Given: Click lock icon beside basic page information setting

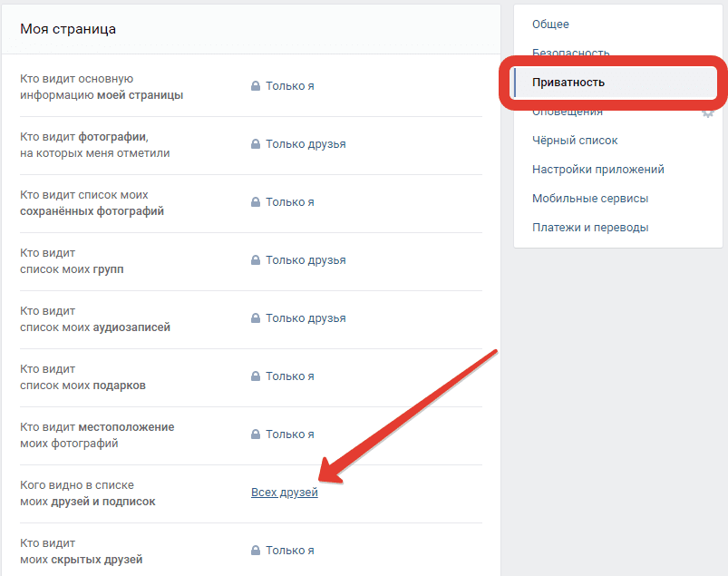Looking at the screenshot, I should pyautogui.click(x=256, y=86).
